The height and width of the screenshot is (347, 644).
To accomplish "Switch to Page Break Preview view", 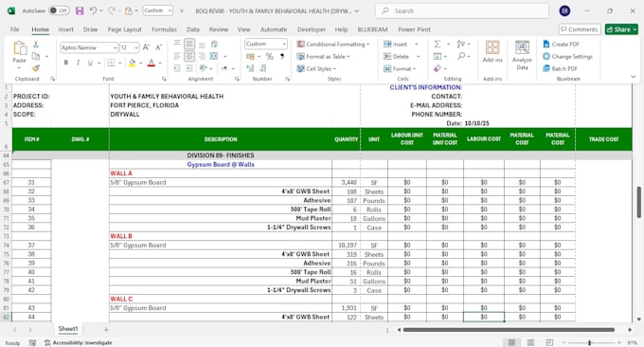I will pos(549,342).
